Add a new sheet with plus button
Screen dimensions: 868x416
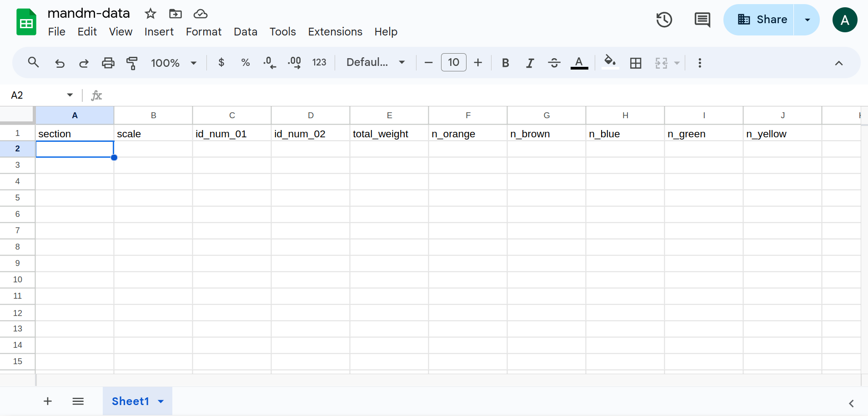pyautogui.click(x=48, y=401)
